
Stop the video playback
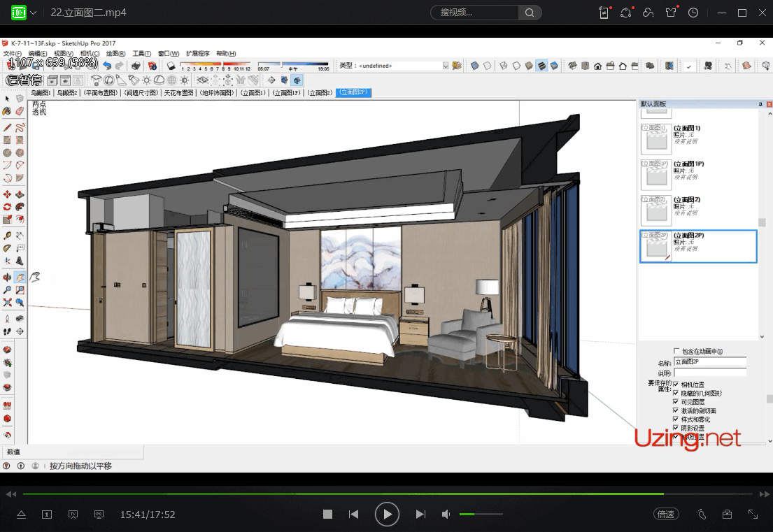coord(327,515)
